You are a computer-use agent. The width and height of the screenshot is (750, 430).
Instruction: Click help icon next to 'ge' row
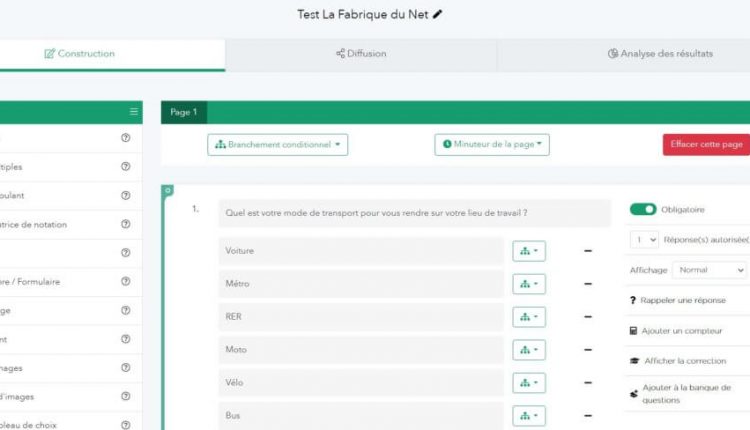click(125, 310)
